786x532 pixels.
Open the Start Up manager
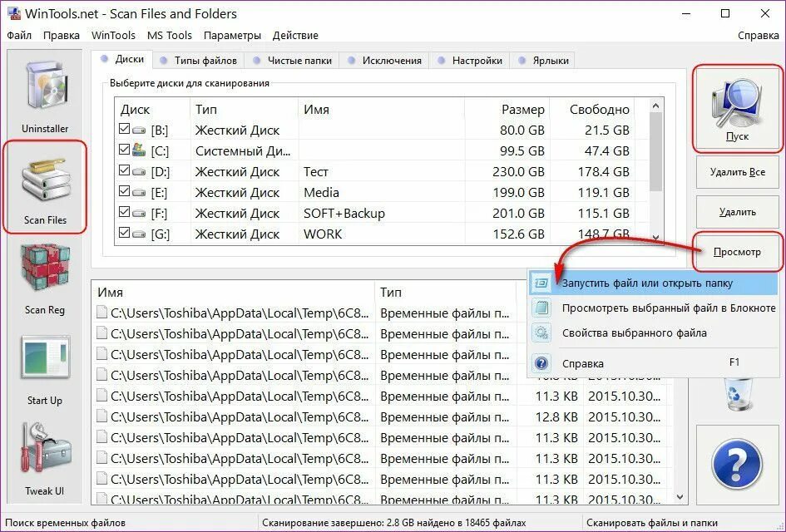45,370
